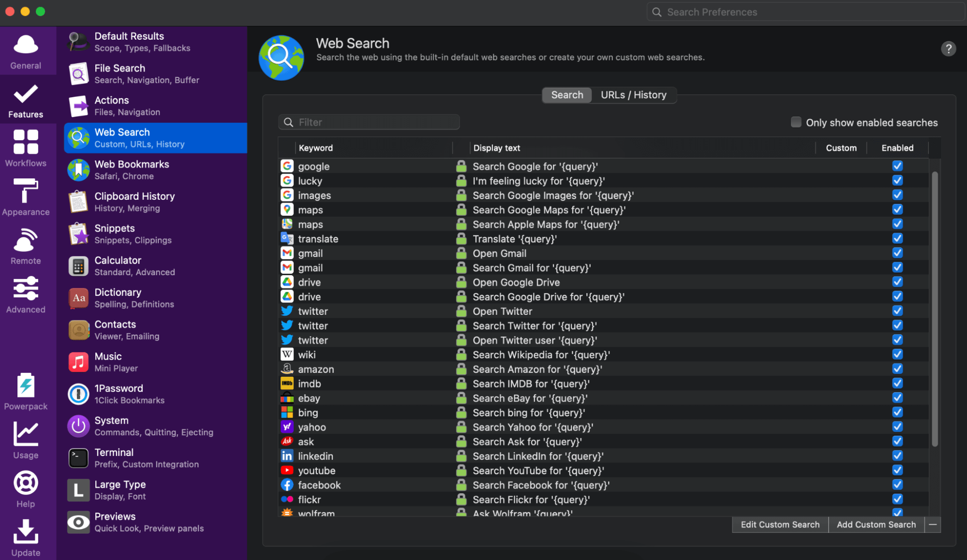Select Dictionary feature in sidebar

pos(155,298)
